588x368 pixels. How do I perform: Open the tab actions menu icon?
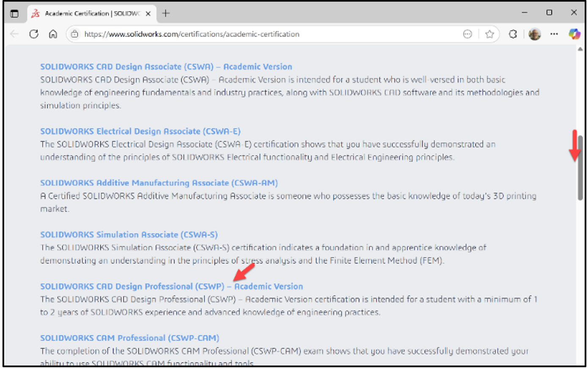coord(14,14)
